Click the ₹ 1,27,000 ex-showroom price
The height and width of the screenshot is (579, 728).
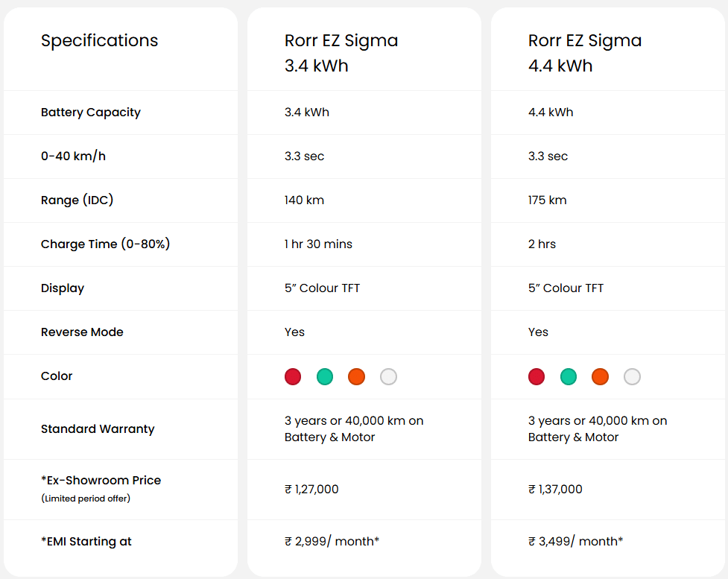(x=311, y=490)
